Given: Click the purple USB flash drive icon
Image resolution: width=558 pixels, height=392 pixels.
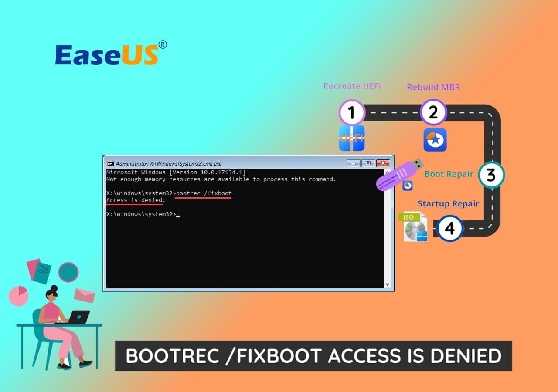Looking at the screenshot, I should click(399, 175).
